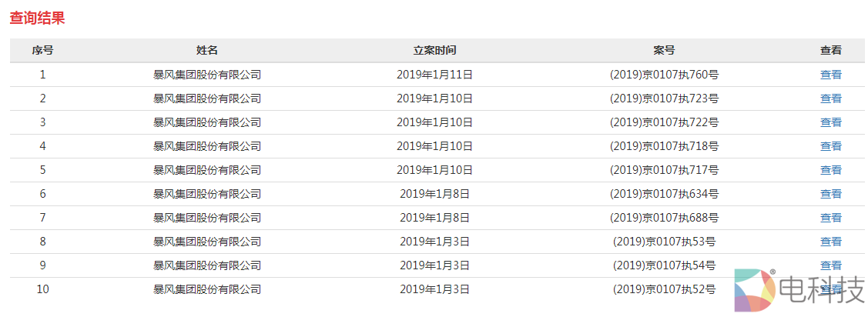This screenshot has width=868, height=317.
Task: Click case number (2019)京0107执52号
Action: (664, 289)
